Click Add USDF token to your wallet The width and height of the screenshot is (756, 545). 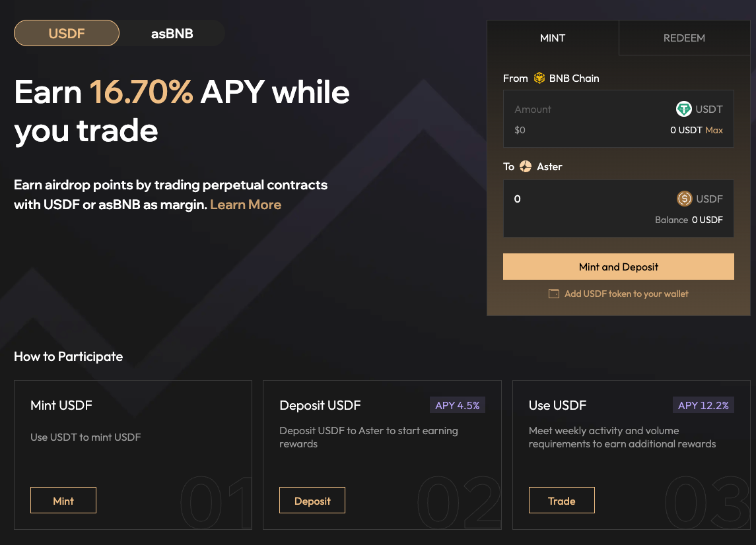click(626, 294)
